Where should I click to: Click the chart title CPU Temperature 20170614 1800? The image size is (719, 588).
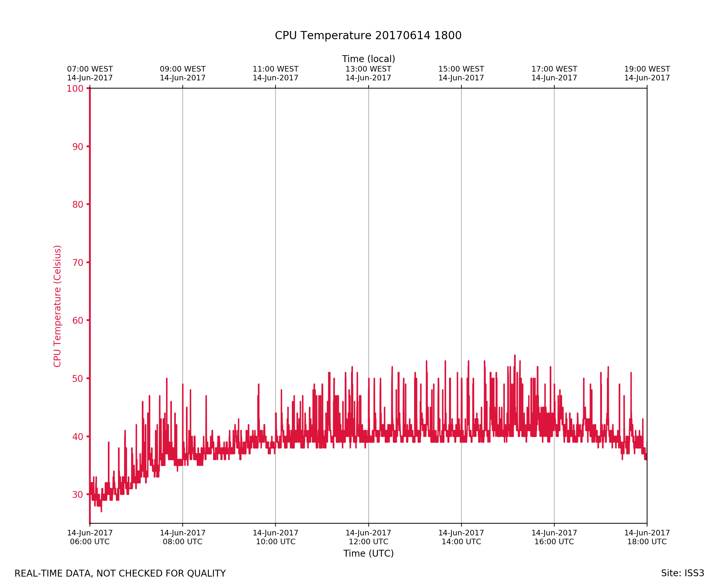368,36
